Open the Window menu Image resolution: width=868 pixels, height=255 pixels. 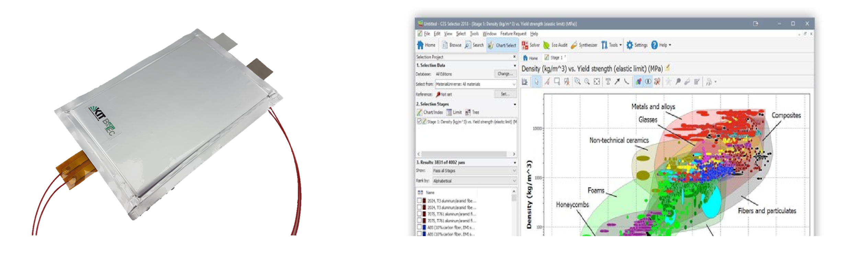(490, 34)
